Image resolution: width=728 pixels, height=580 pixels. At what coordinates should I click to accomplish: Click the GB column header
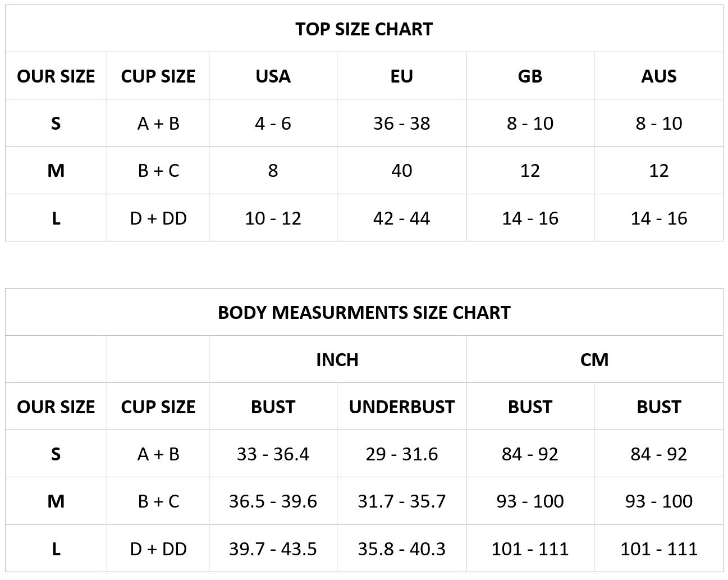(x=530, y=76)
